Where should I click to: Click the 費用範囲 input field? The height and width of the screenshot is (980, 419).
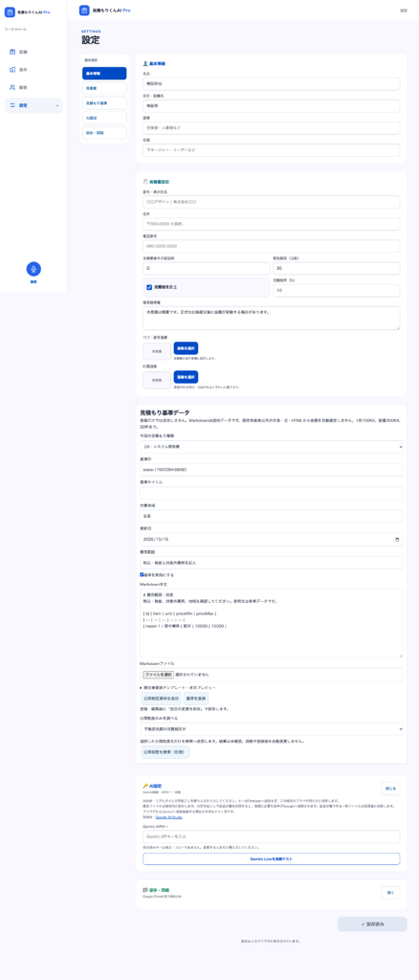pos(271,563)
